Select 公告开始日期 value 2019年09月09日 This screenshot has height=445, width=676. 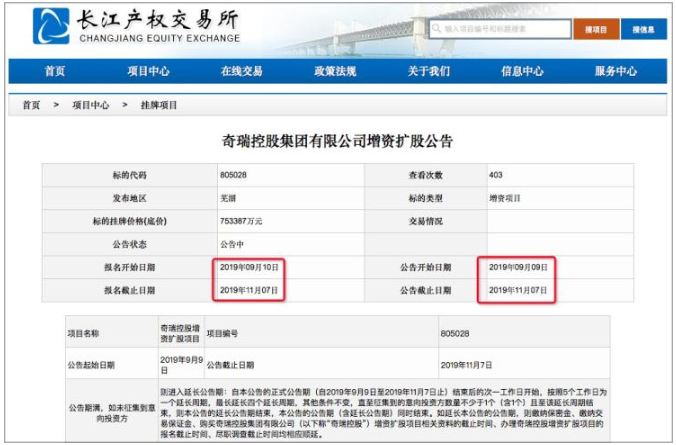coord(518,267)
